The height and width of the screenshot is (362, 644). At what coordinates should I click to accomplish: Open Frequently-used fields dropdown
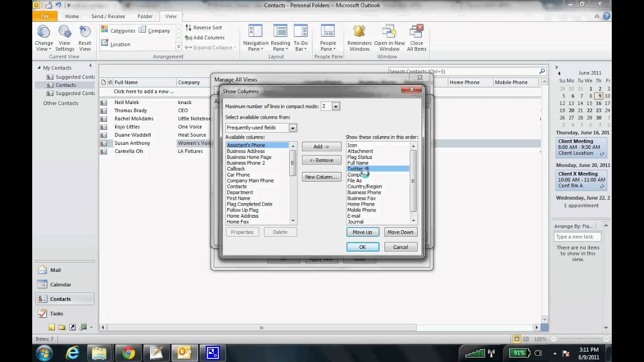(x=292, y=128)
